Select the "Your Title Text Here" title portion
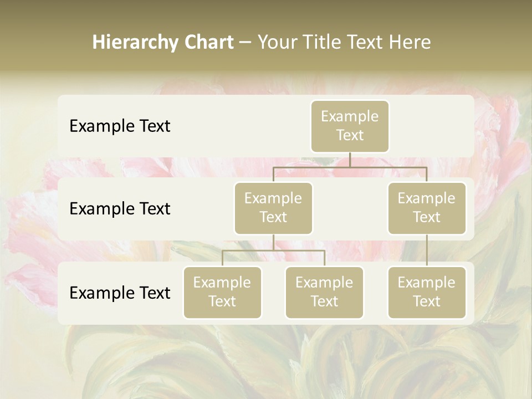The height and width of the screenshot is (399, 532). tap(344, 42)
